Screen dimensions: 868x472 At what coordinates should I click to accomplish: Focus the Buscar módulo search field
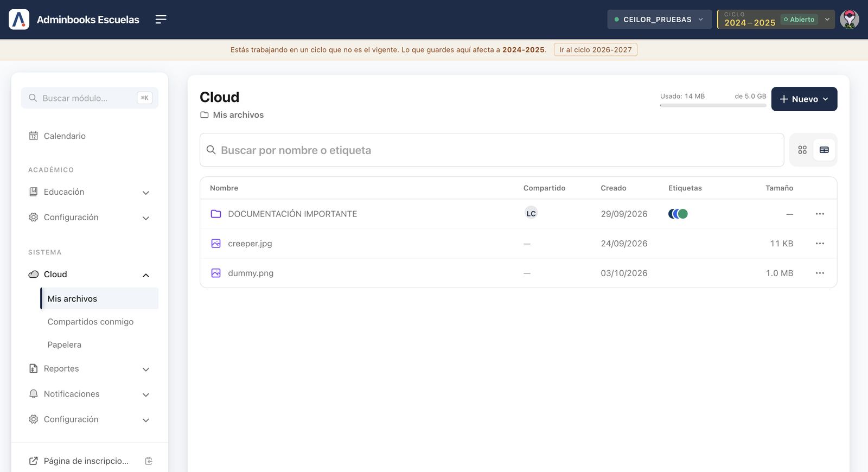coord(90,98)
